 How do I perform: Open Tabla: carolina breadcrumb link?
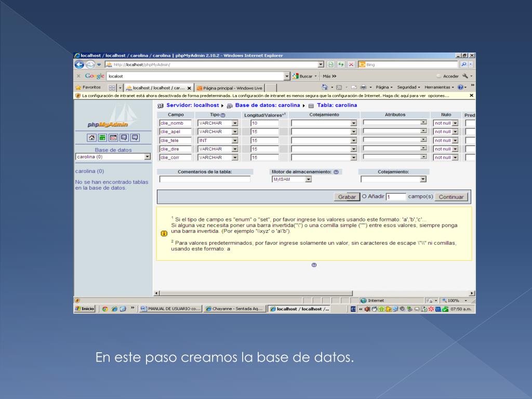(337, 105)
